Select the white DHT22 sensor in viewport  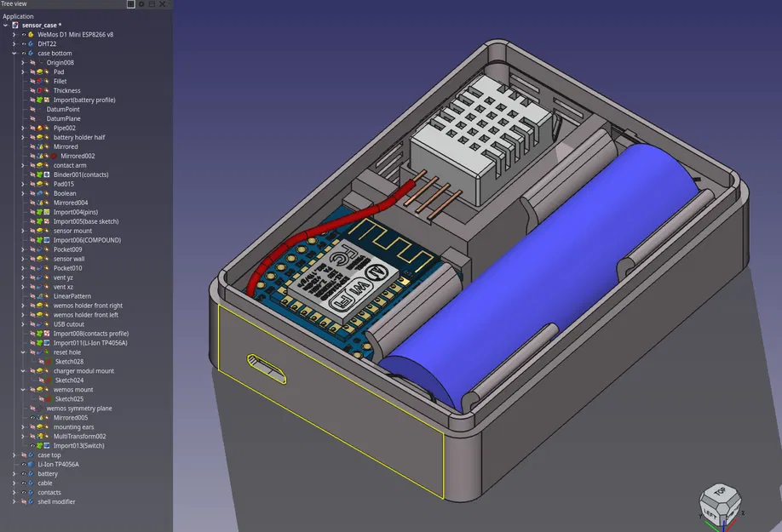pyautogui.click(x=480, y=140)
